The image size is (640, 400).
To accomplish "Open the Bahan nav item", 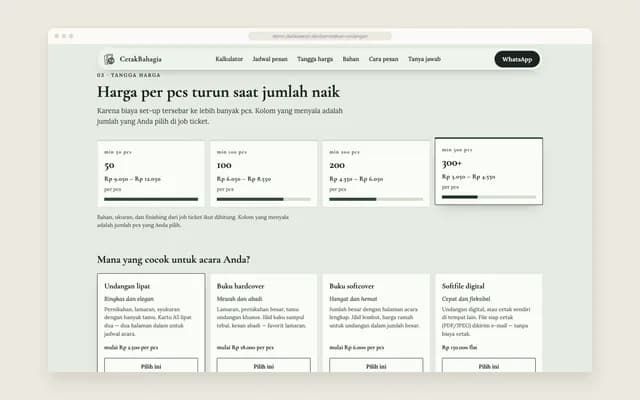I will (x=351, y=59).
